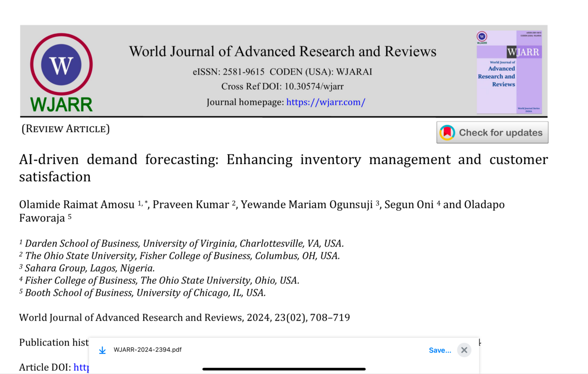Click the WJARR circular W logo

[x=61, y=64]
